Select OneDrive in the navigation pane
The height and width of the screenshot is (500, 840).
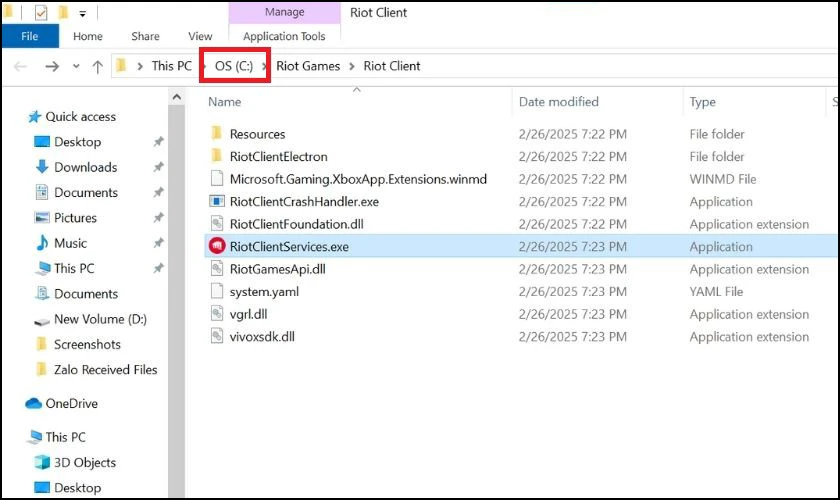(71, 403)
